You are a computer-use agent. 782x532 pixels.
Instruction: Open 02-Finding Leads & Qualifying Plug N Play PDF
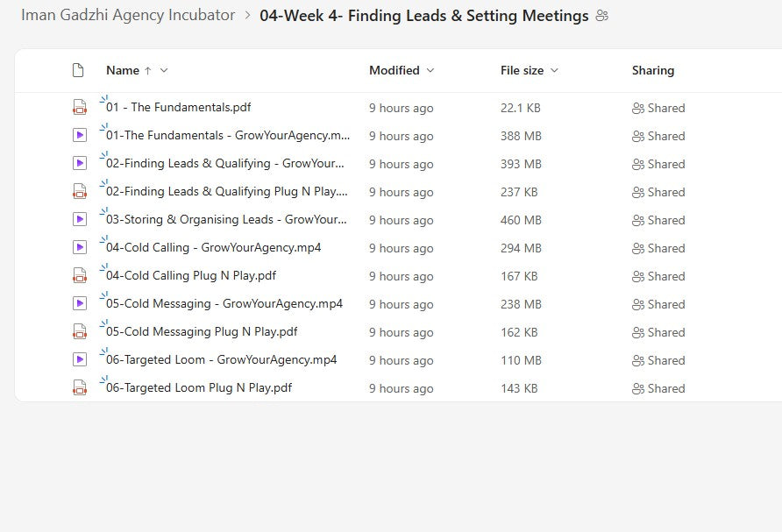pyautogui.click(x=226, y=192)
